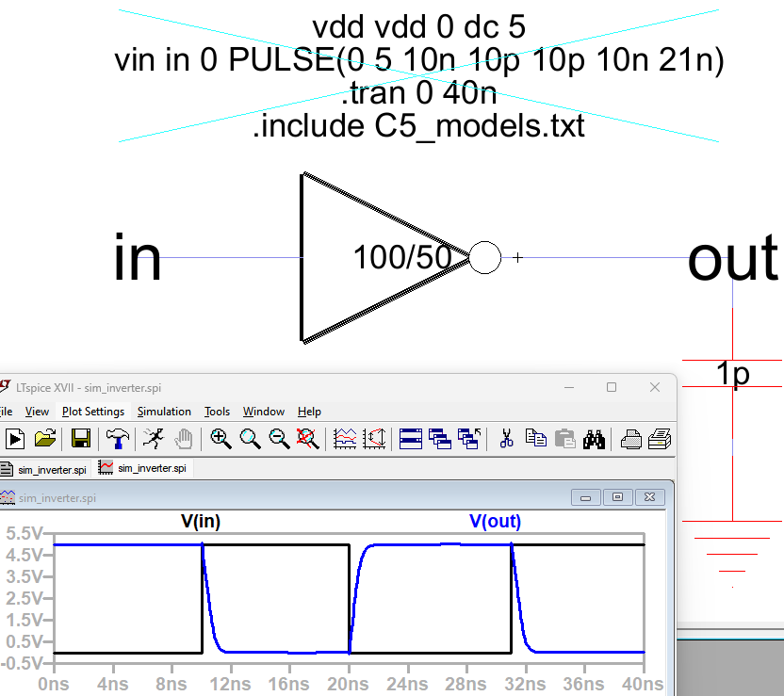
Task: Open the Simulation menu
Action: (x=164, y=412)
